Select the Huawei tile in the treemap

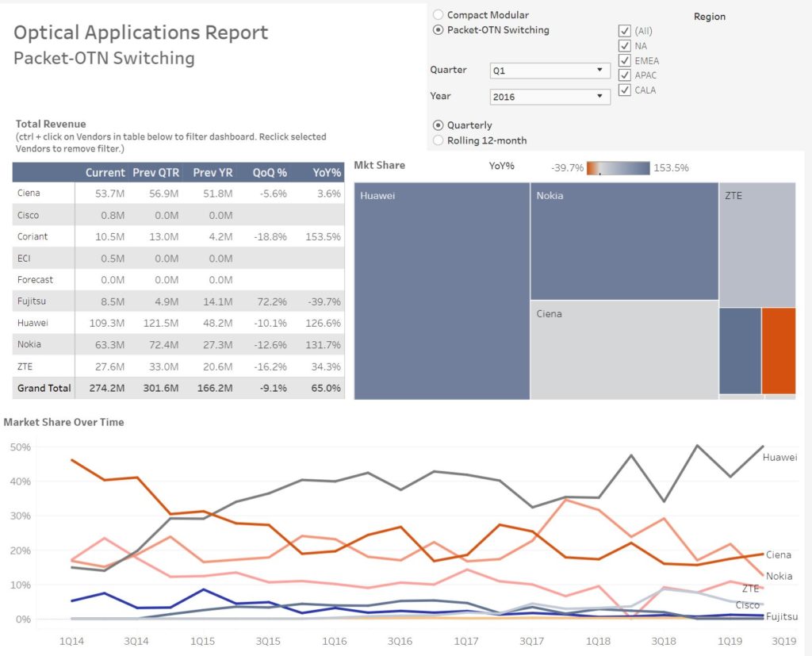pyautogui.click(x=442, y=290)
